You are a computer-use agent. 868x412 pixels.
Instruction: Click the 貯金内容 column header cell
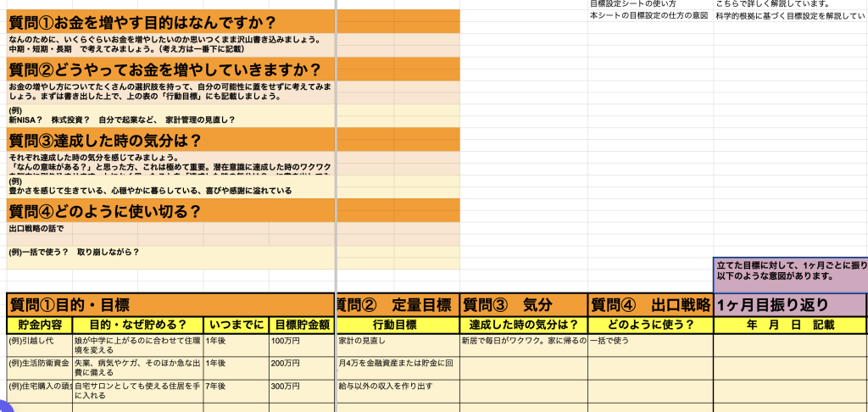click(40, 325)
